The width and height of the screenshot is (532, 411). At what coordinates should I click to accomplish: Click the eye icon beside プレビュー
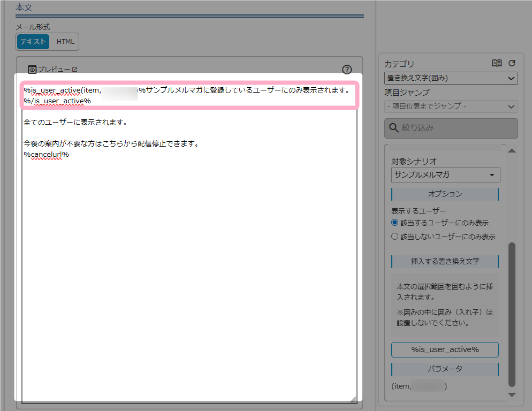click(x=32, y=70)
